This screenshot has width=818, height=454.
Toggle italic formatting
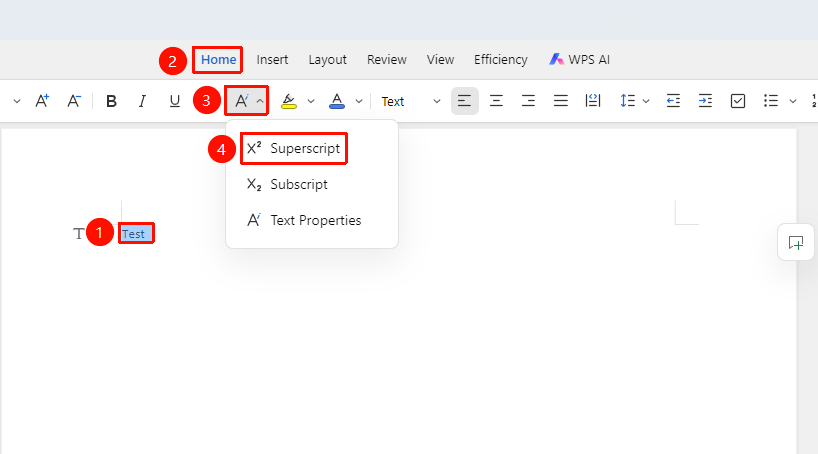(142, 101)
